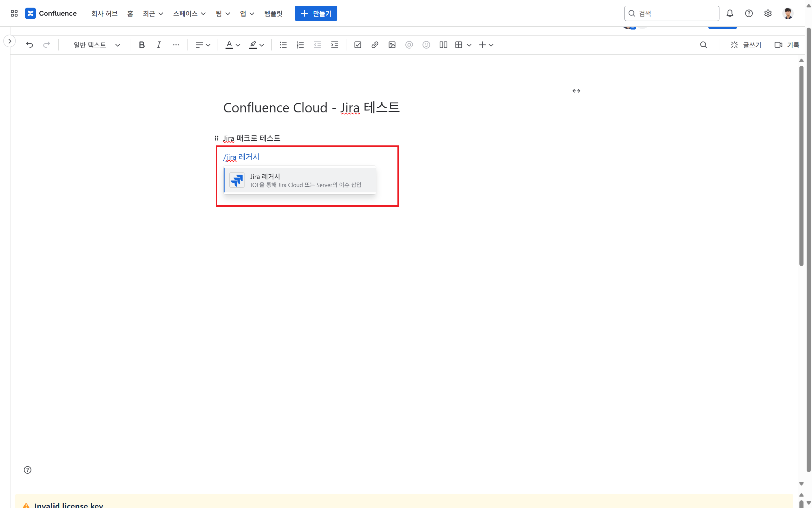Toggle page width with the arrows icon

tap(576, 91)
